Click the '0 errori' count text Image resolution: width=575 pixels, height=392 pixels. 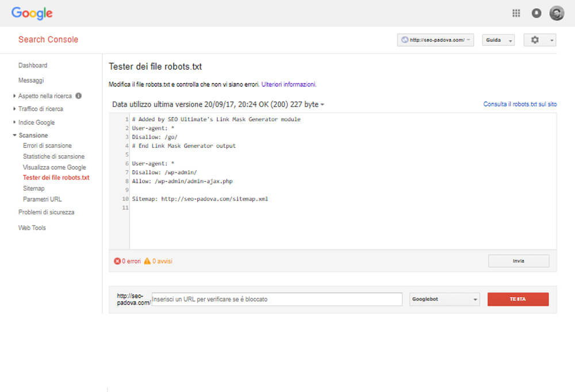(131, 261)
